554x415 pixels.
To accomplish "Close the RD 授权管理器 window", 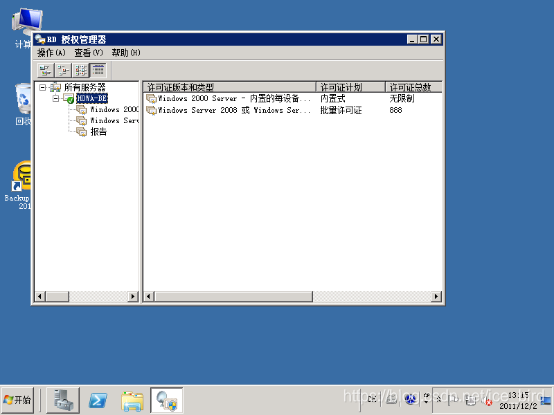I will coord(436,39).
